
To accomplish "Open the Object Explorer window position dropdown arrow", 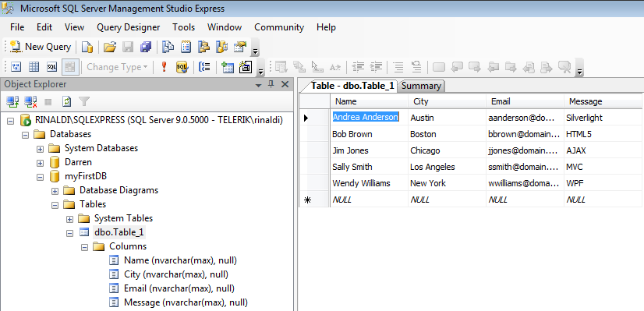I will (x=258, y=85).
